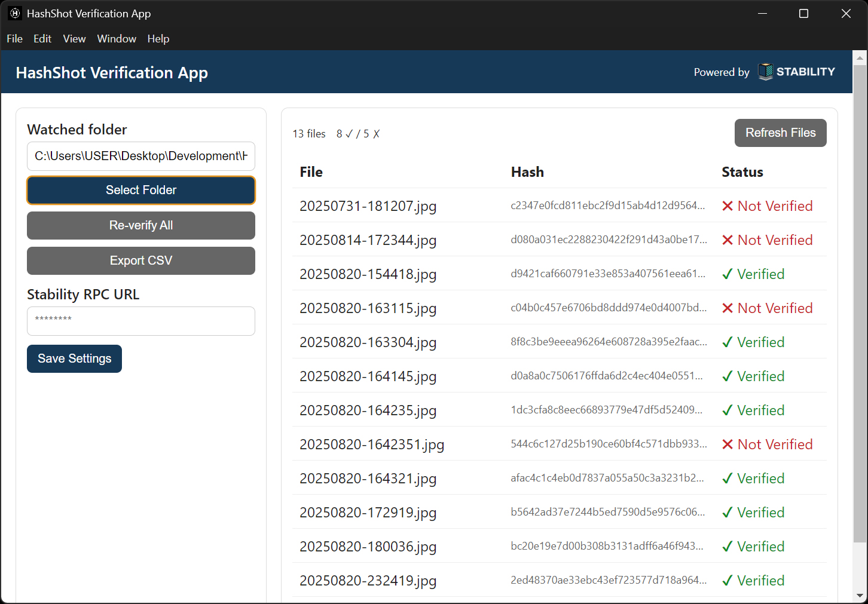868x604 pixels.
Task: Focus the Stability RPC URL field
Action: (x=141, y=321)
